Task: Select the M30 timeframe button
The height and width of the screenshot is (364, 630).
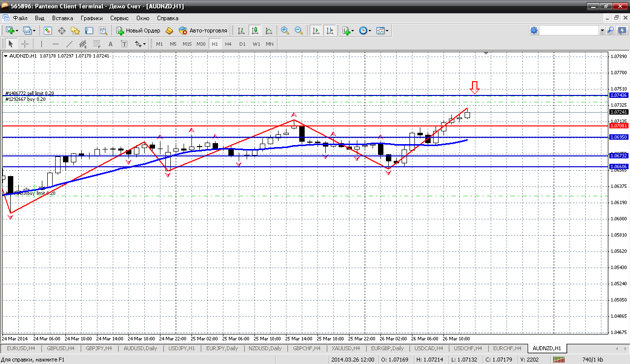Action: (x=201, y=44)
